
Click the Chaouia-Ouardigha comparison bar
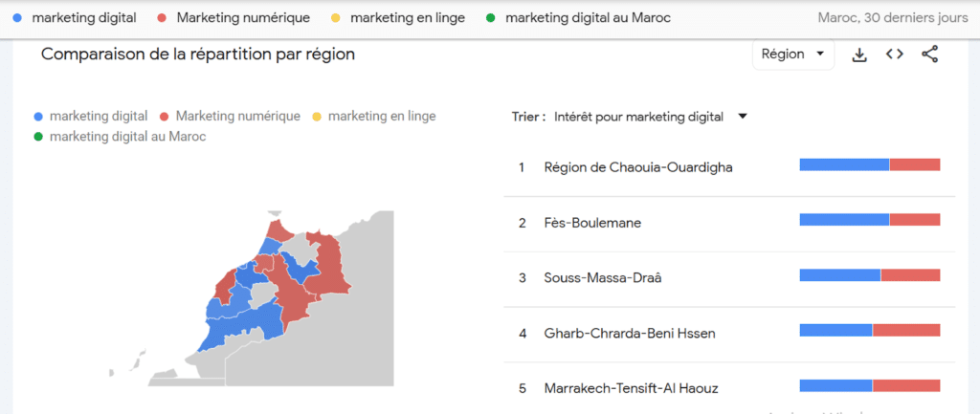coord(870,164)
